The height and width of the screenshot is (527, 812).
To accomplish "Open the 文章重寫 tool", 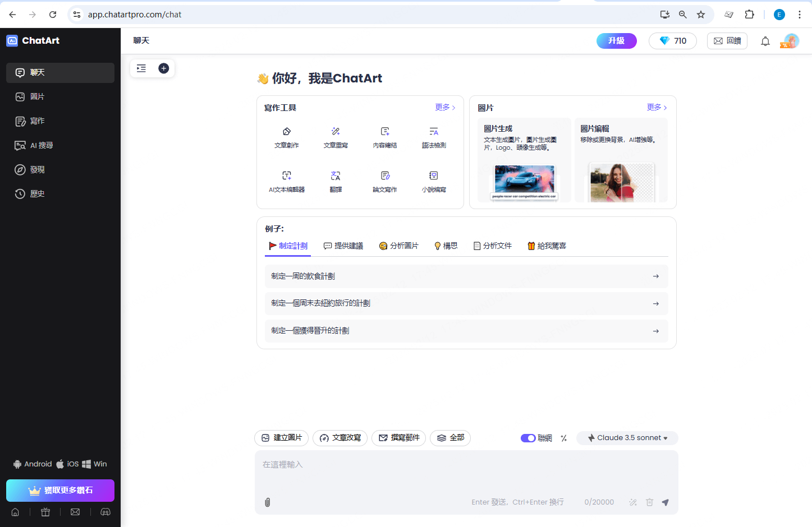I will pos(336,137).
